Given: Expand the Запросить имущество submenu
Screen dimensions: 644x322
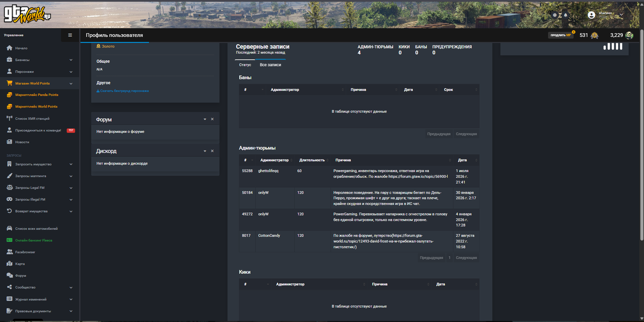Looking at the screenshot, I should coord(71,164).
